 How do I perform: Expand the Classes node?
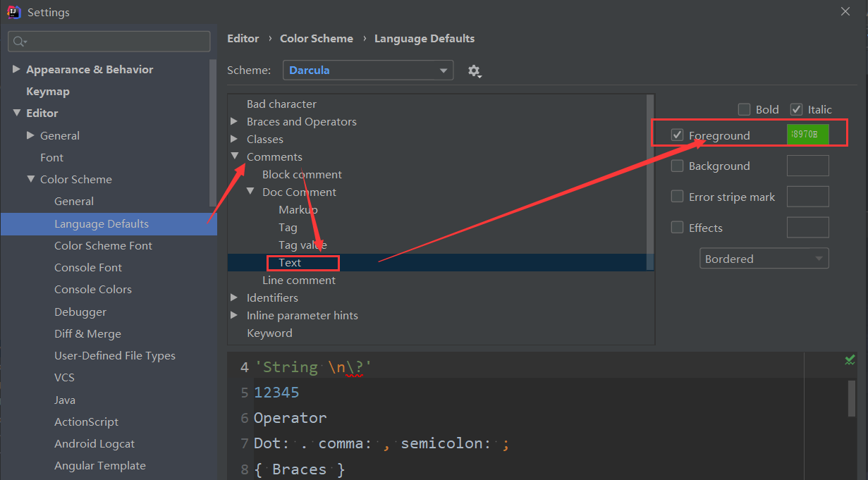[234, 139]
